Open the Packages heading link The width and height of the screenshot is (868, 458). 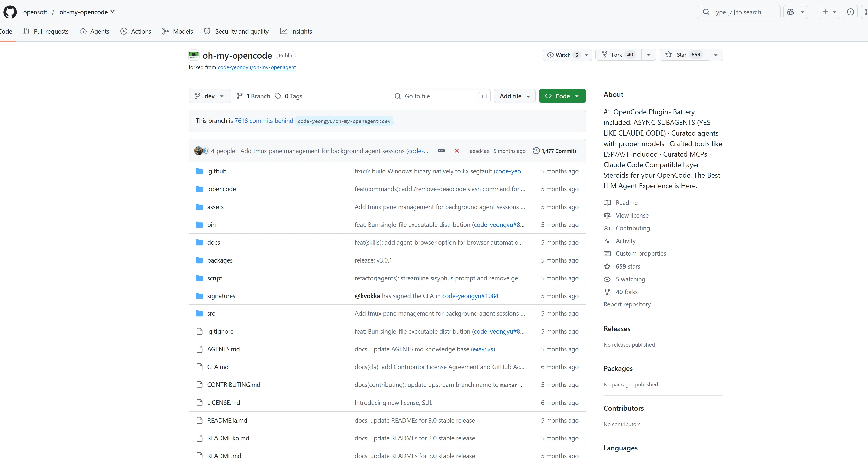pos(618,368)
